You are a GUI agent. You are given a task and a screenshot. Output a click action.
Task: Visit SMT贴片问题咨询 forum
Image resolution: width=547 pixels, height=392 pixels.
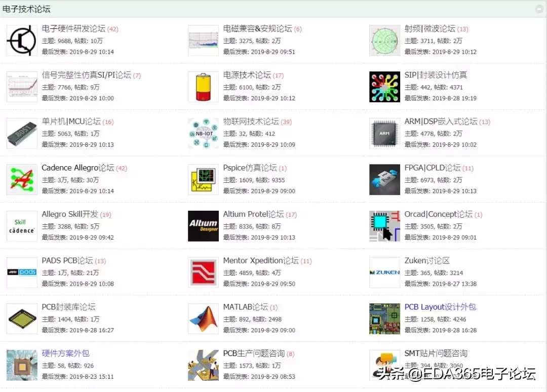coord(436,354)
